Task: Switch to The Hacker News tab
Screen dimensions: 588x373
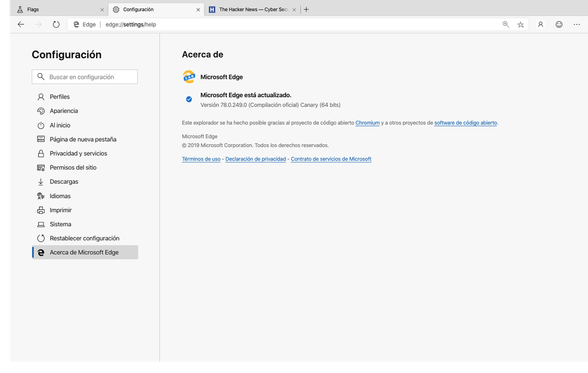Action: point(252,9)
